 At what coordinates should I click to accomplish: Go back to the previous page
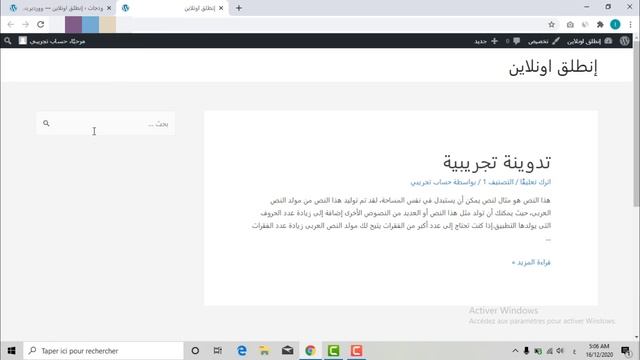[x=11, y=24]
